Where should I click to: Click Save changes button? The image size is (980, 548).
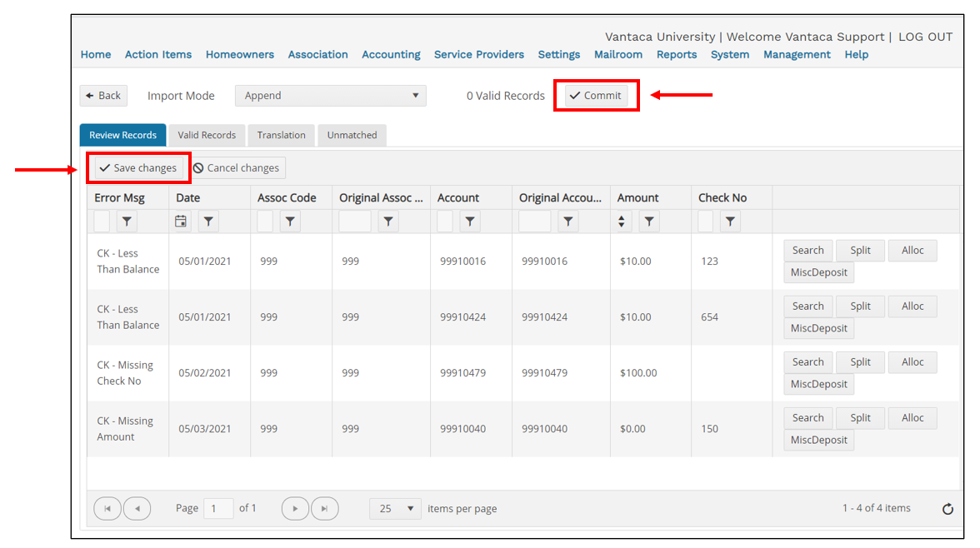point(138,168)
